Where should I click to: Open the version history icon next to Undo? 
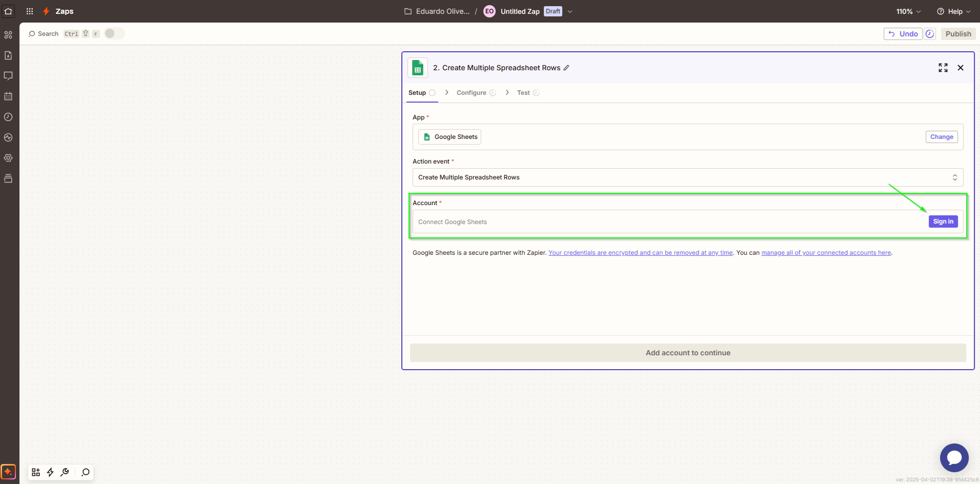pyautogui.click(x=930, y=34)
